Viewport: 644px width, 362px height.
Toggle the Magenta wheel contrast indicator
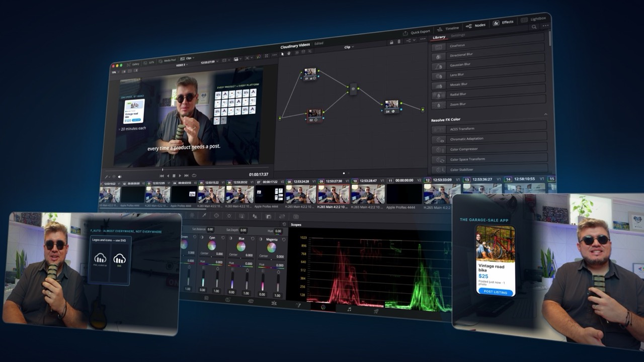(x=261, y=239)
